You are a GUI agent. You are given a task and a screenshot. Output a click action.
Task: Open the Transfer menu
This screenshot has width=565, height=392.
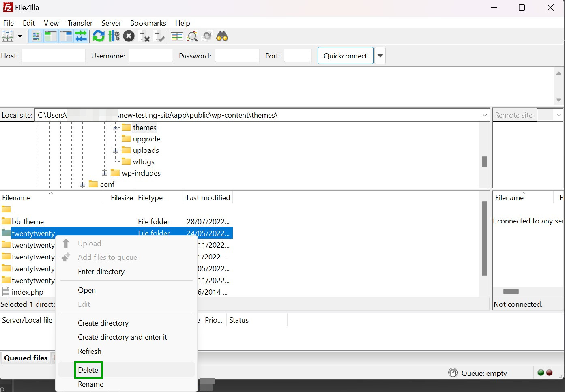[80, 23]
